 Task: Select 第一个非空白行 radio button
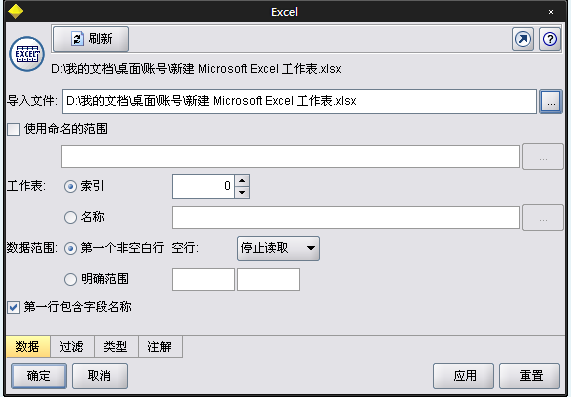(70, 248)
